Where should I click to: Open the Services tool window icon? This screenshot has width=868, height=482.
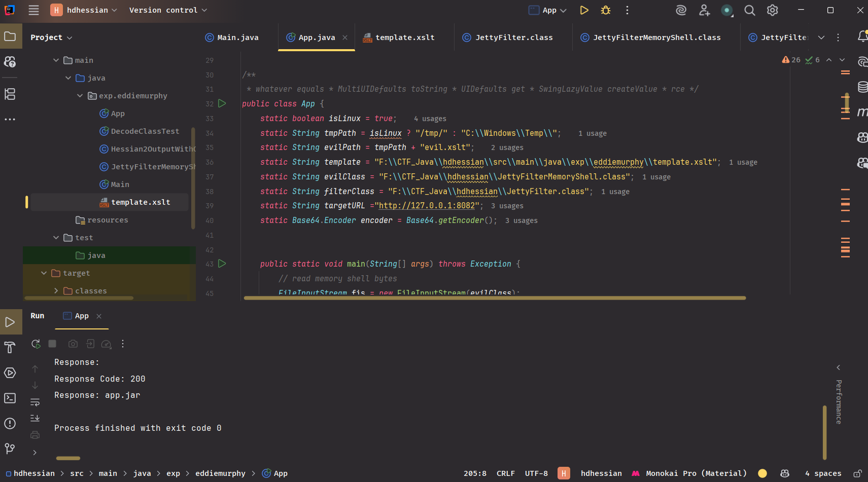[10, 373]
